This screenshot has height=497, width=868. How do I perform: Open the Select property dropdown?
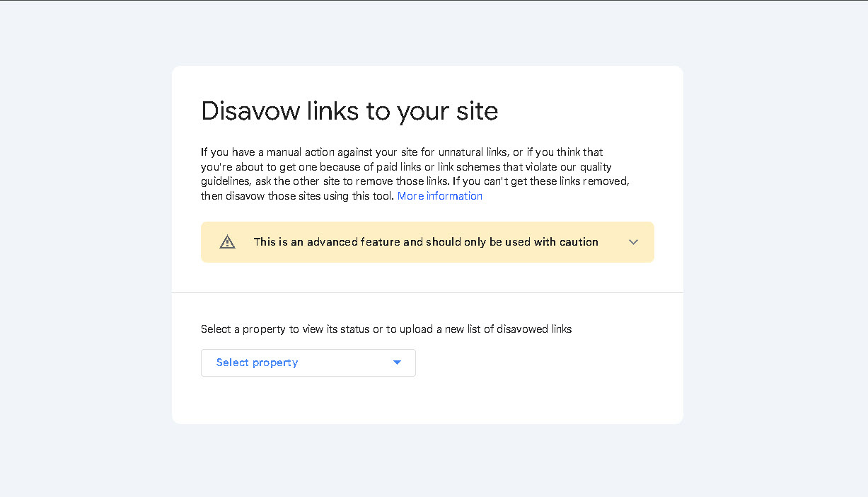[x=308, y=362]
